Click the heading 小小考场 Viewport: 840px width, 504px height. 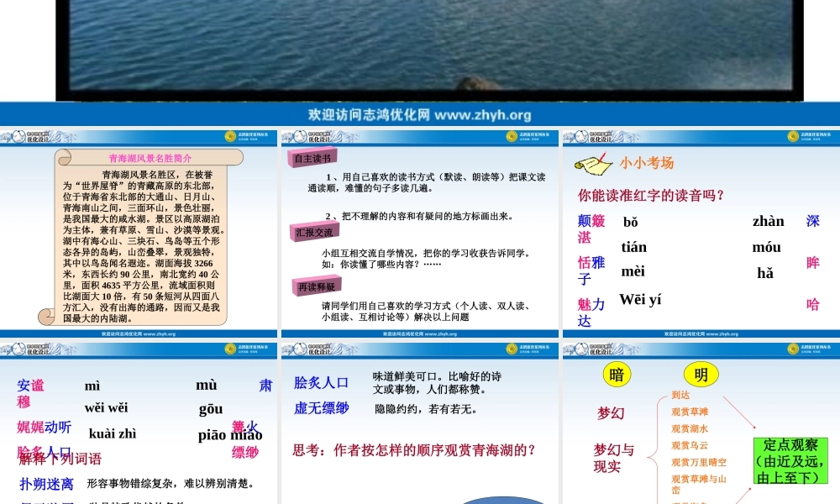(647, 163)
